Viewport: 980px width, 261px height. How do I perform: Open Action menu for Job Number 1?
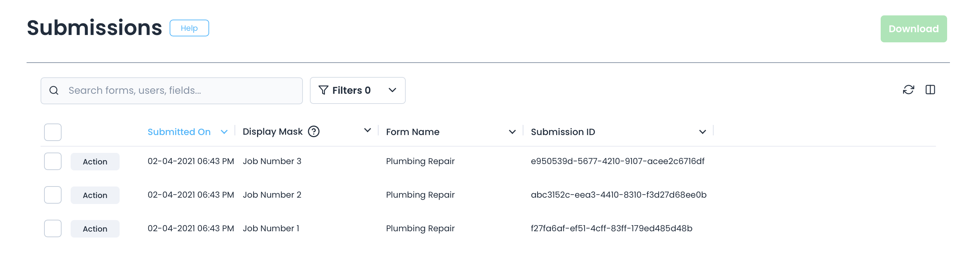click(x=95, y=229)
